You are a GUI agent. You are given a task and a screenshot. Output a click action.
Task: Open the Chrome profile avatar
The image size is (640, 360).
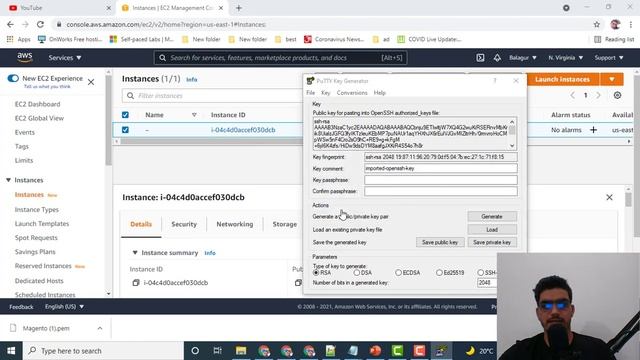615,24
